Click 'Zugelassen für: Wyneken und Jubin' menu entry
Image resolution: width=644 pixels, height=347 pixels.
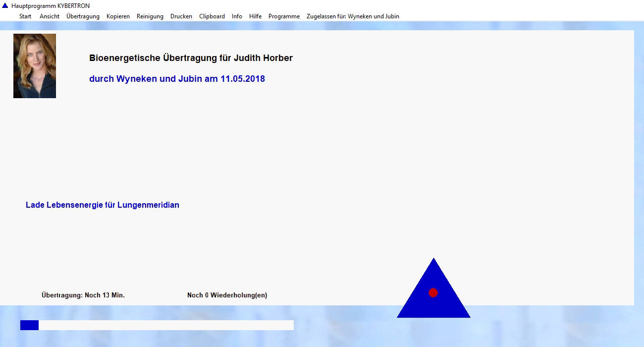353,16
